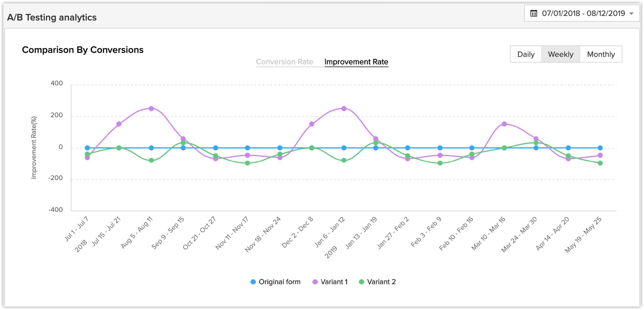Select the Weekly view button
This screenshot has width=644, height=310.
coord(560,54)
